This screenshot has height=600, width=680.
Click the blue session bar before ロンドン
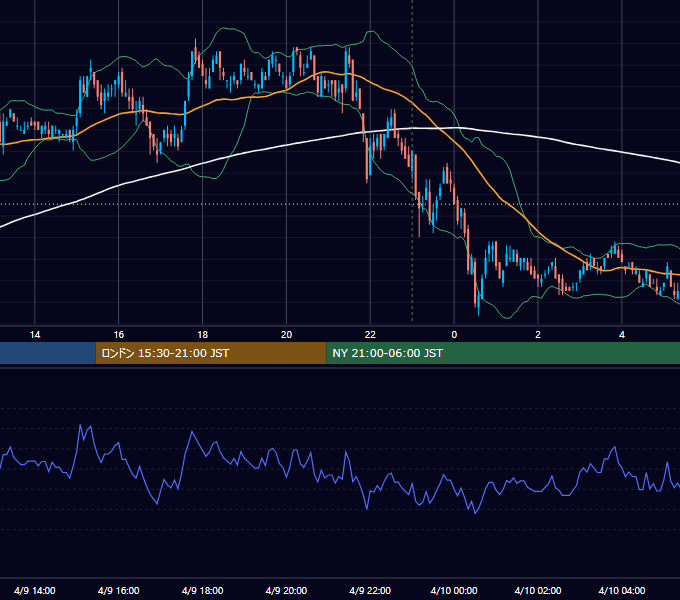pos(48,353)
